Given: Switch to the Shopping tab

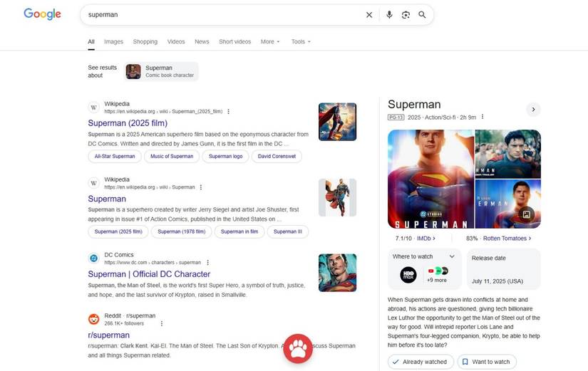Looking at the screenshot, I should [145, 41].
